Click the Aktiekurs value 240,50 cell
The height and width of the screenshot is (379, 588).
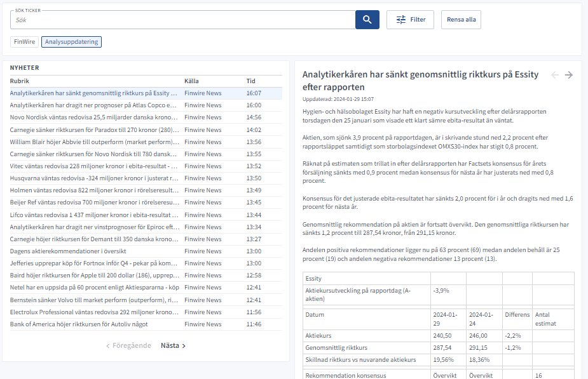(448, 336)
